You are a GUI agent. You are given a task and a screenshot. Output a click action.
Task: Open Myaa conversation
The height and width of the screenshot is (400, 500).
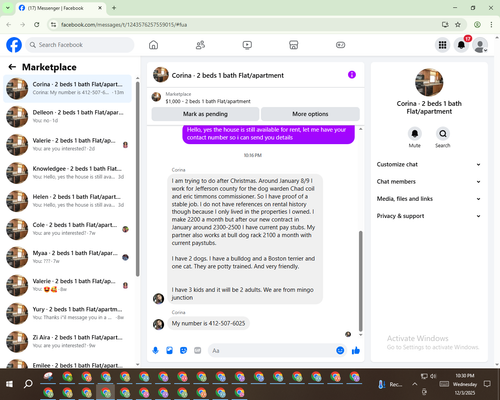(x=67, y=257)
